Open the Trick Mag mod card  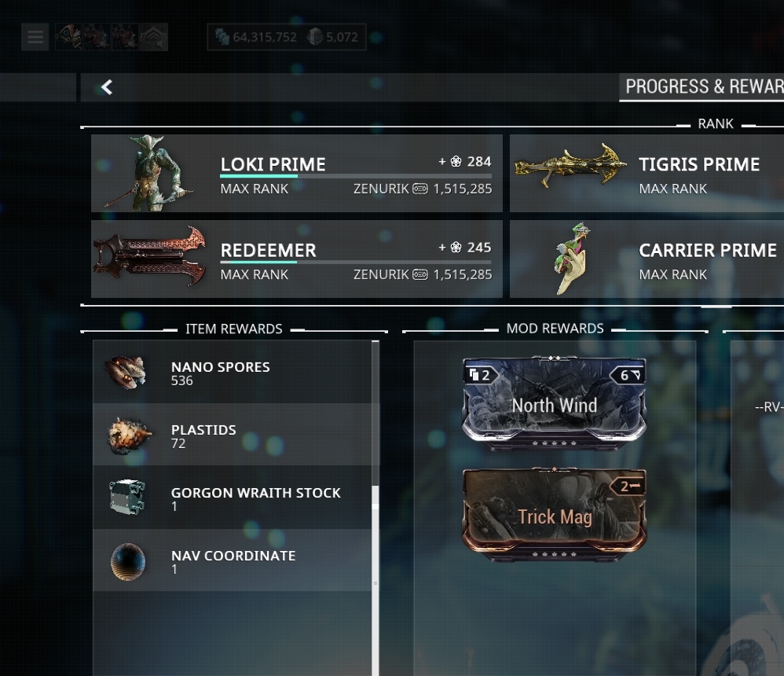coord(554,514)
